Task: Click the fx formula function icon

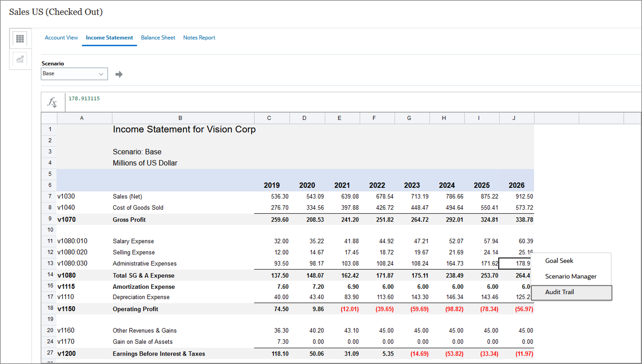Action: coord(52,102)
